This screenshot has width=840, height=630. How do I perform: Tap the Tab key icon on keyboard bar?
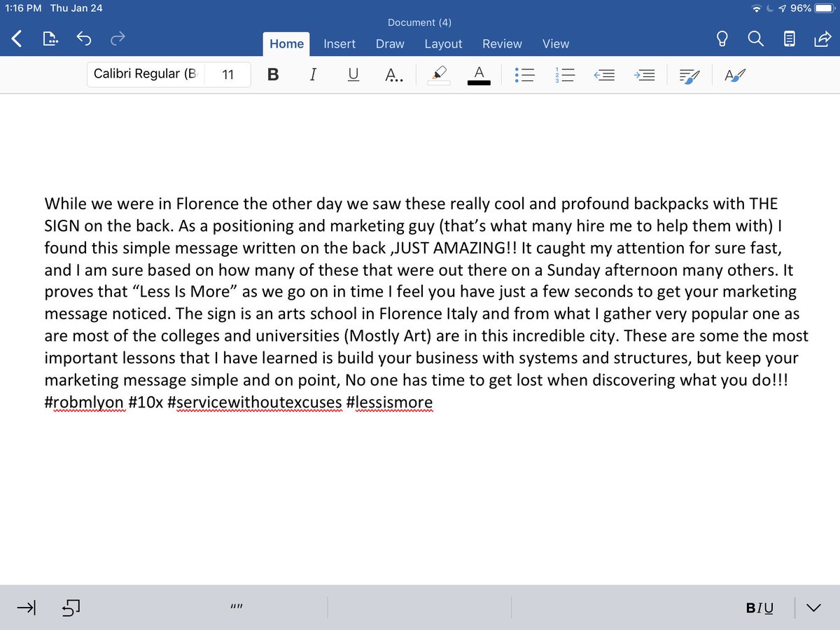[x=27, y=608]
